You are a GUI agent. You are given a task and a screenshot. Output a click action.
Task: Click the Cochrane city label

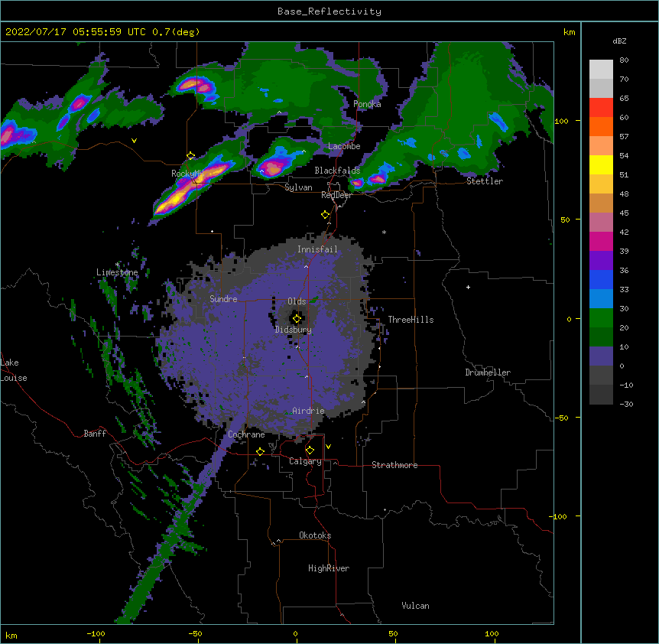(246, 434)
